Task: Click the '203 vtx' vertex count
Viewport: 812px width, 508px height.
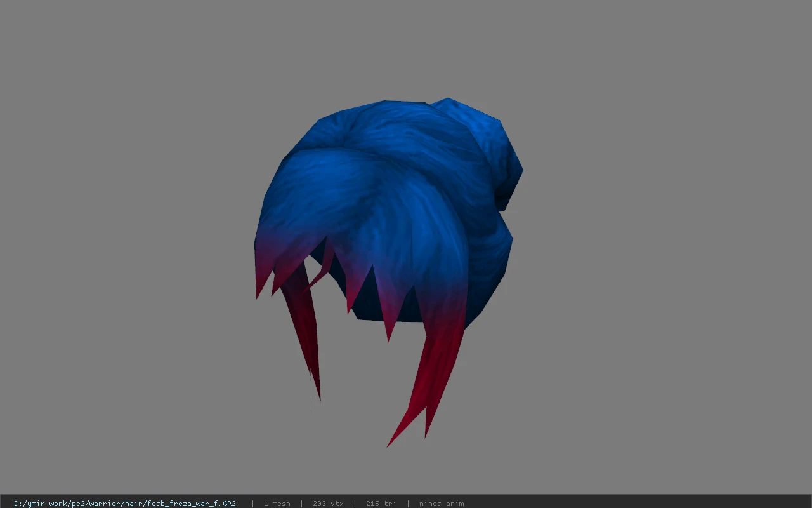Action: [x=328, y=504]
